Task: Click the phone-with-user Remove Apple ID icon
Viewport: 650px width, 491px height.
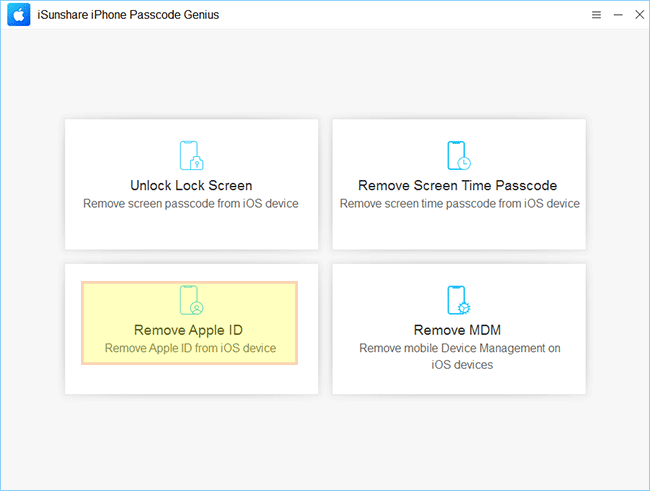Action: (192, 300)
